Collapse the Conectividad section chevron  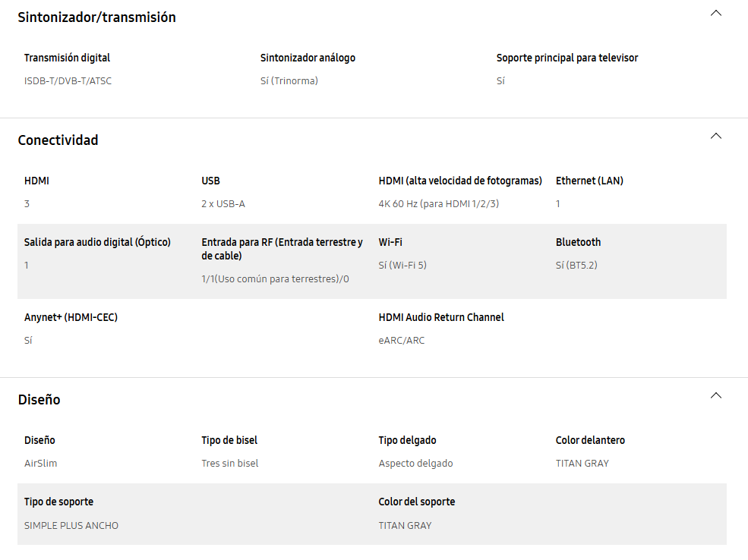tap(715, 137)
